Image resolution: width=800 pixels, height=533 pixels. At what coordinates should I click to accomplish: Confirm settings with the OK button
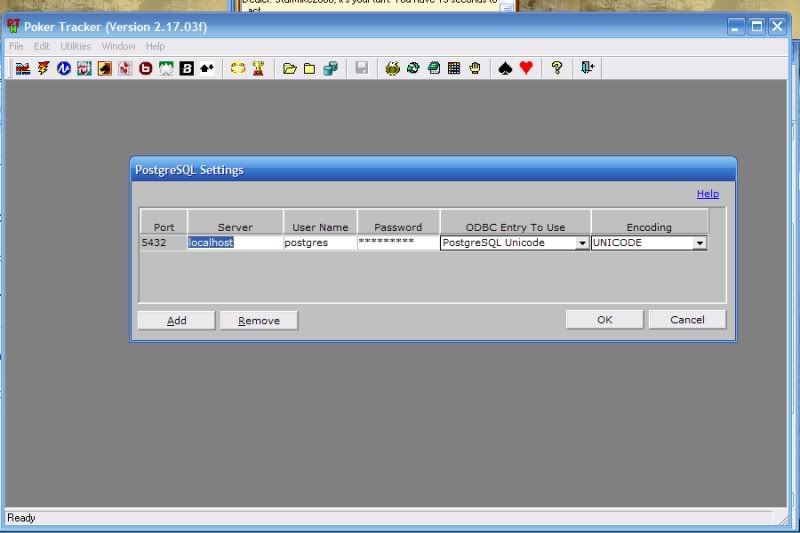(x=604, y=319)
